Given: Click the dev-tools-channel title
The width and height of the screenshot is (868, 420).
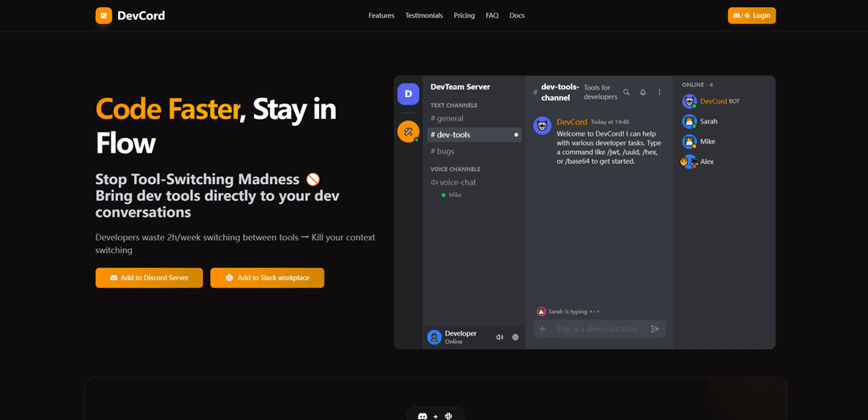Looking at the screenshot, I should coord(560,92).
